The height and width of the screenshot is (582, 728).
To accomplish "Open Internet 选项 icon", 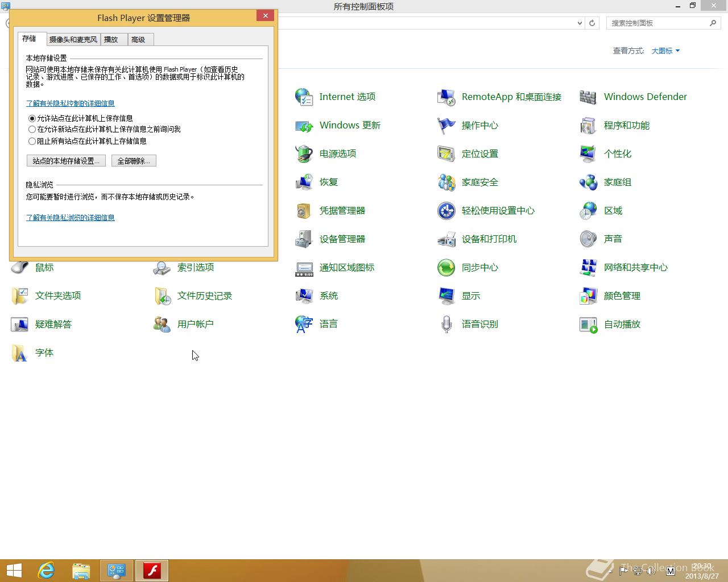I will click(304, 97).
